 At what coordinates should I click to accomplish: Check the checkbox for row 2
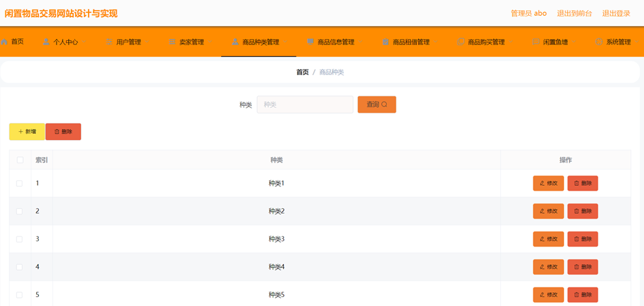19,211
